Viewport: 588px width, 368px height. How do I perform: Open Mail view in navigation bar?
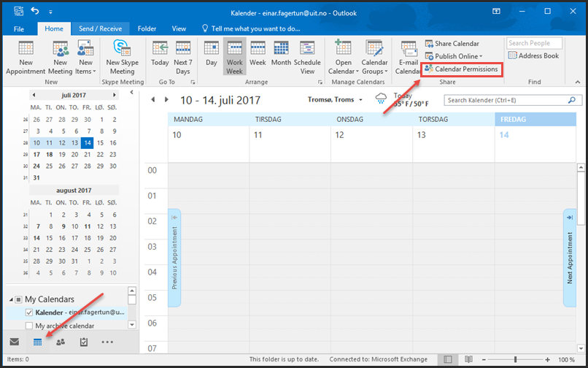[x=14, y=342]
